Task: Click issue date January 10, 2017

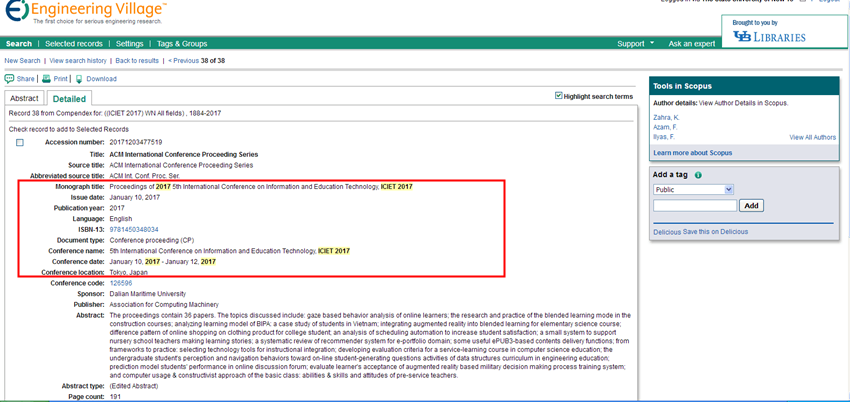Action: pos(134,197)
